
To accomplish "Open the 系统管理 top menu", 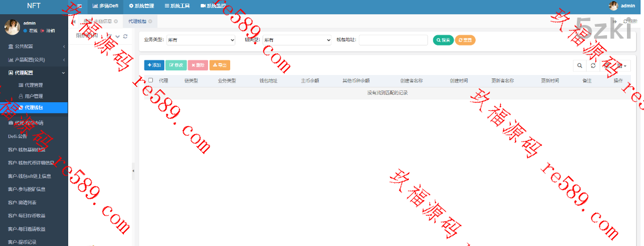I will coord(142,6).
